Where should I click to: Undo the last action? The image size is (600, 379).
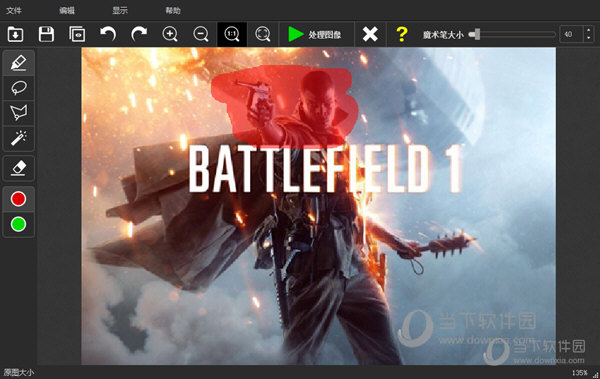click(108, 34)
